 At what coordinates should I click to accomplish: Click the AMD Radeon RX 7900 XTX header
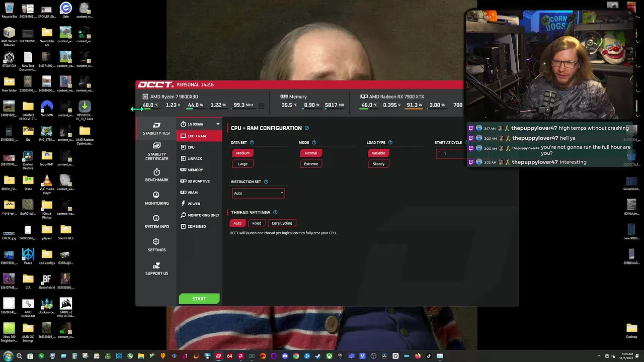pos(392,97)
